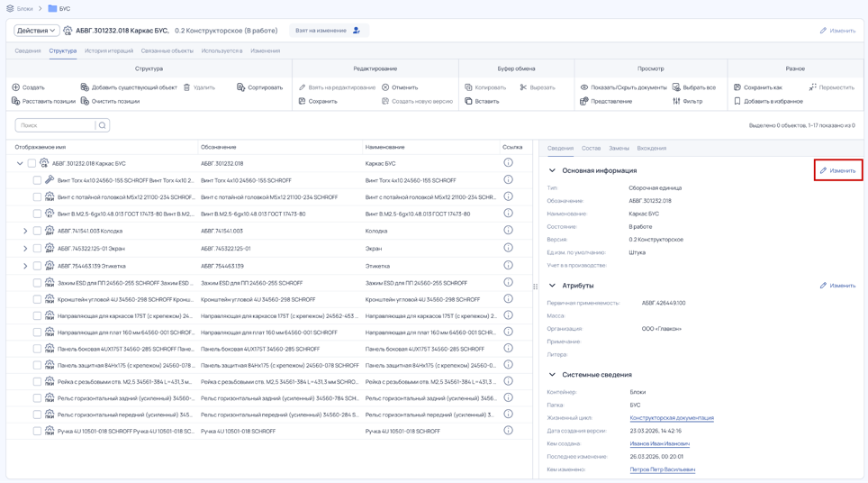Tick checkbox for Винт с потайной головкой row
868x483 pixels.
37,197
